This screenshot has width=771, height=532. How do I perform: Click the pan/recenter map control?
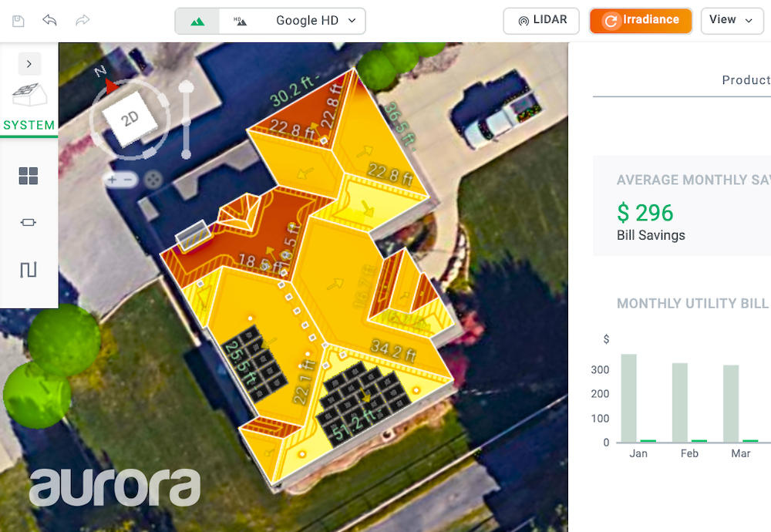153,180
